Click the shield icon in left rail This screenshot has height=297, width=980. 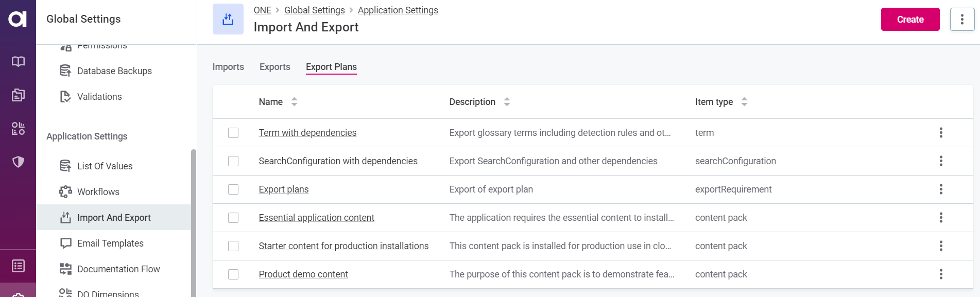tap(18, 162)
